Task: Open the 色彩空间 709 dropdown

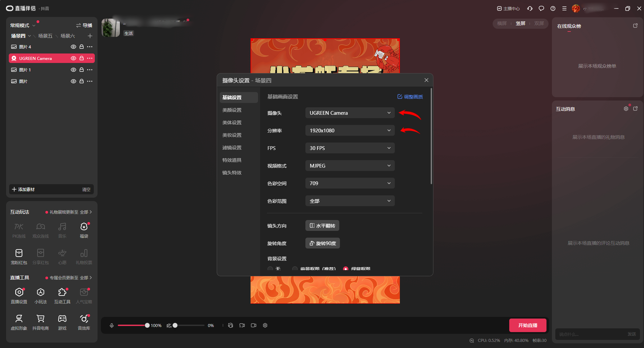Action: (350, 183)
